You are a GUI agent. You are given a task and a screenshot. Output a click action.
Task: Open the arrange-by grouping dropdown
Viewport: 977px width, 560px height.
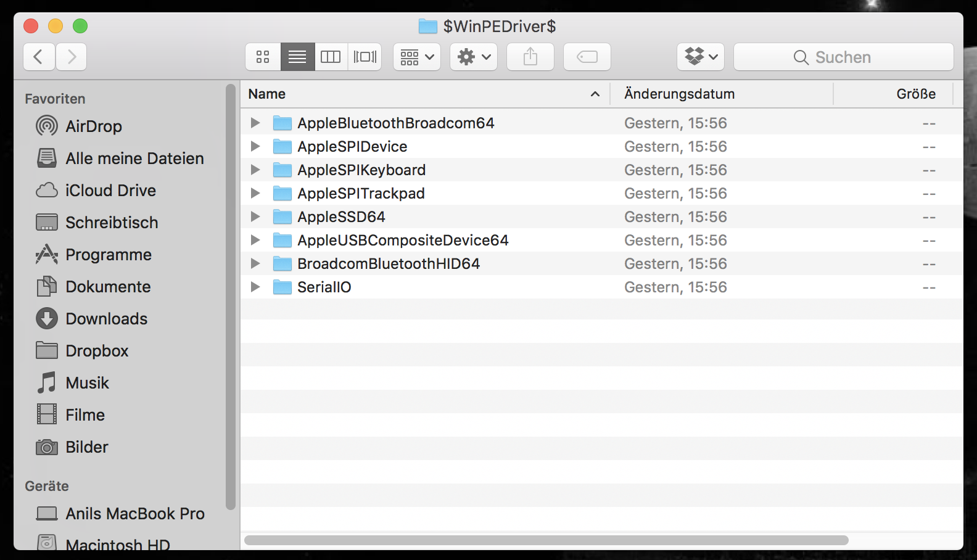(x=417, y=57)
